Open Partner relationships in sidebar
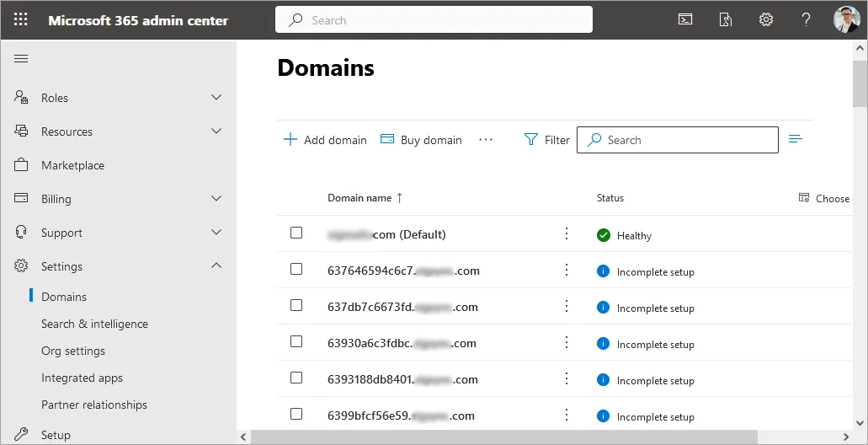The image size is (868, 445). 94,405
